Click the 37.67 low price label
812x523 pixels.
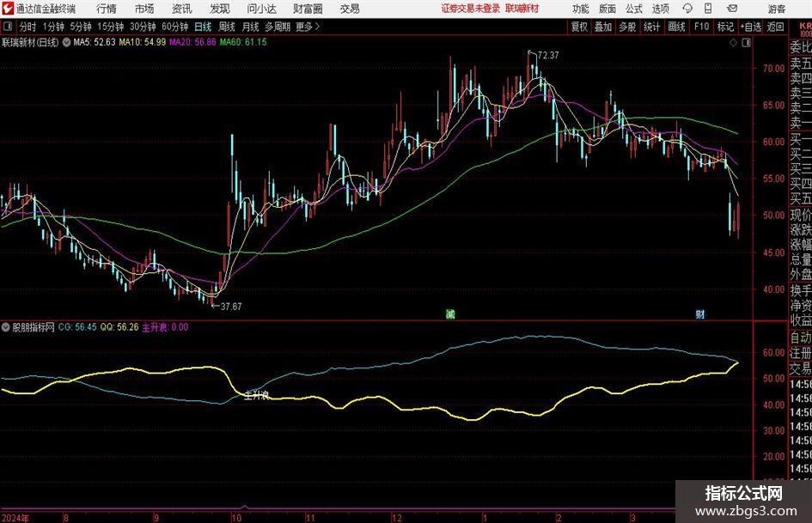point(231,307)
